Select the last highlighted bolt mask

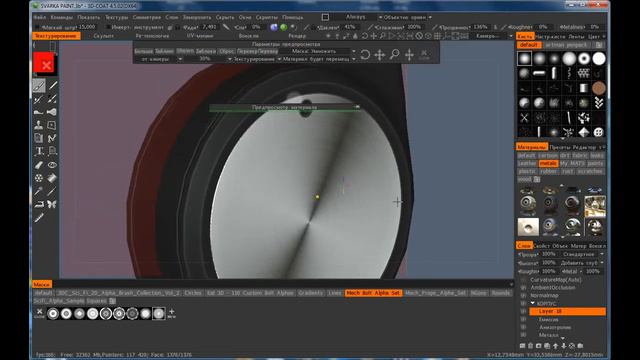[159, 313]
